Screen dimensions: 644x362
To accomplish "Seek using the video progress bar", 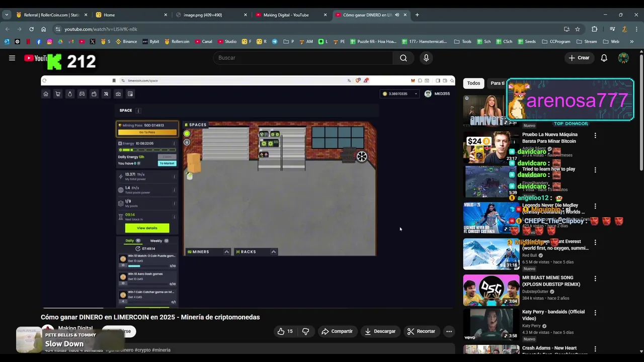I will coord(248,308).
